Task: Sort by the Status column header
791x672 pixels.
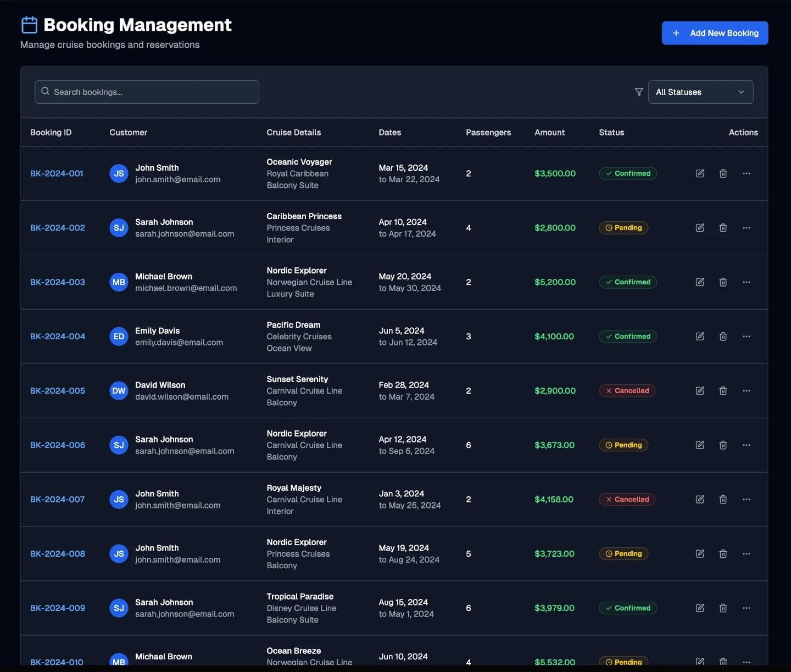Action: 611,132
